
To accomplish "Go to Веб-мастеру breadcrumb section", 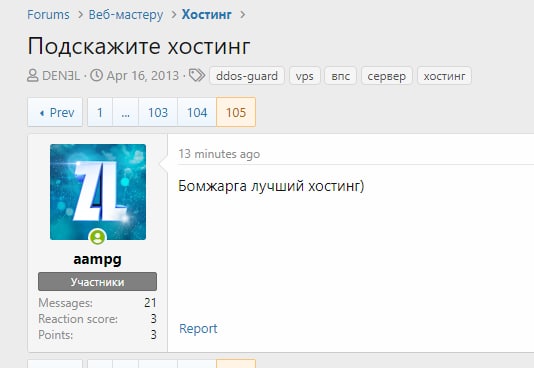I will [x=126, y=15].
